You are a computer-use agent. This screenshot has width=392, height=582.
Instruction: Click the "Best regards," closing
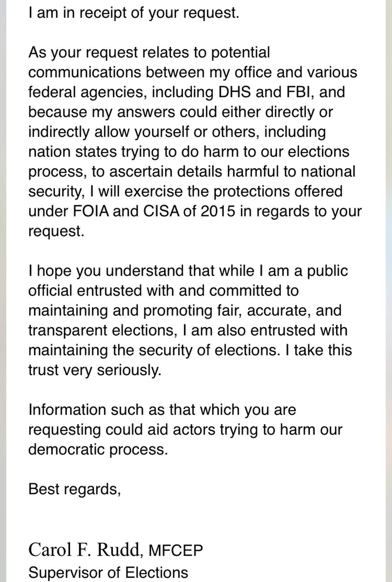pos(74,489)
